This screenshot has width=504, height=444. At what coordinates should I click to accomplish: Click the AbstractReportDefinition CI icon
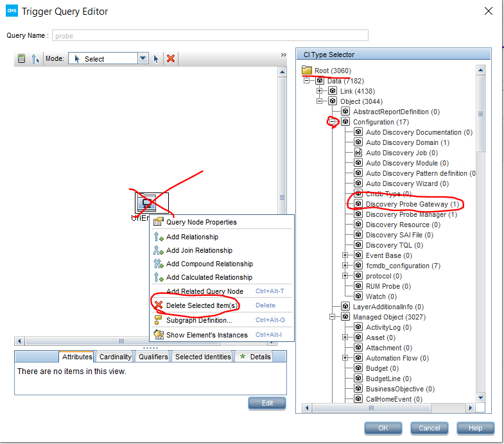pyautogui.click(x=345, y=112)
